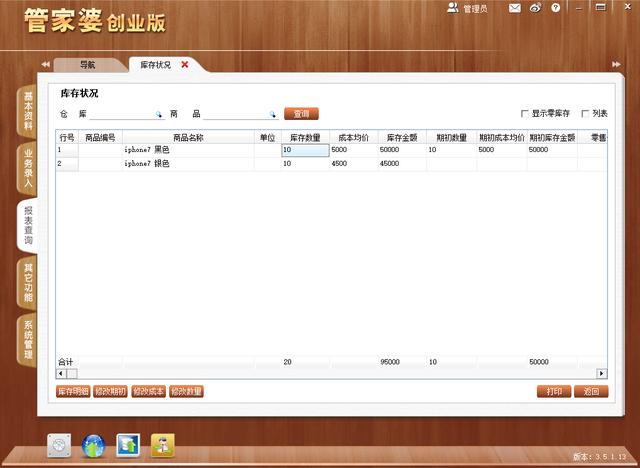Close the 库存状况 tab with red X
The image size is (640, 468).
[185, 64]
